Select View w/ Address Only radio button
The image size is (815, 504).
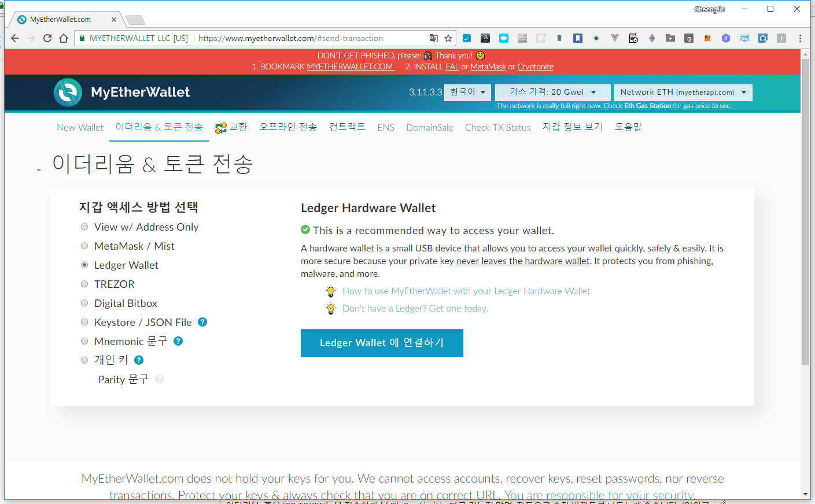84,227
